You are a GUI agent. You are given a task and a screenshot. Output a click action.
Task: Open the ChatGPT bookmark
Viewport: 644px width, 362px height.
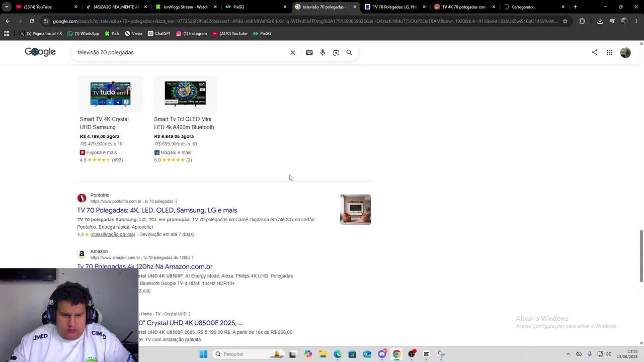click(x=159, y=33)
